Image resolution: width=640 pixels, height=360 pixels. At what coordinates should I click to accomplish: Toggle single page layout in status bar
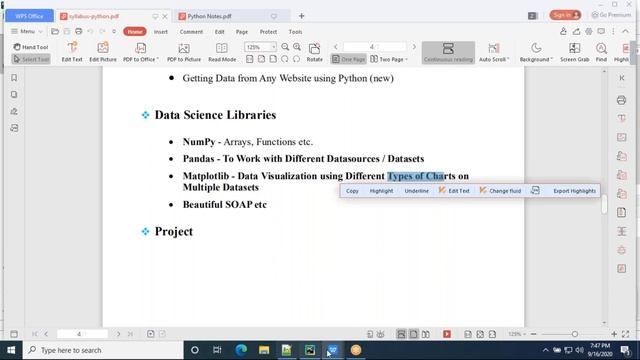(x=413, y=334)
